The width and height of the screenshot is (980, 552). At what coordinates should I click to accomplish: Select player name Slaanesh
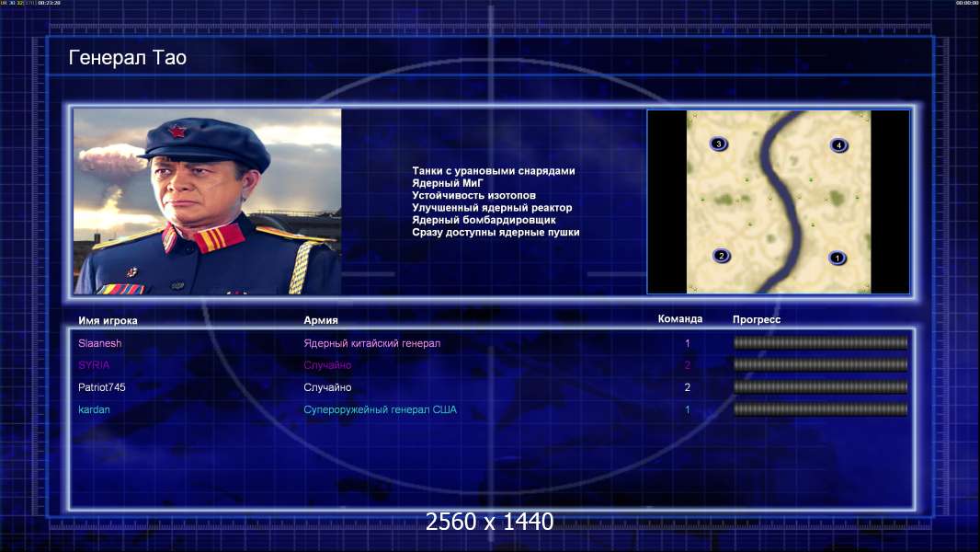click(x=100, y=343)
